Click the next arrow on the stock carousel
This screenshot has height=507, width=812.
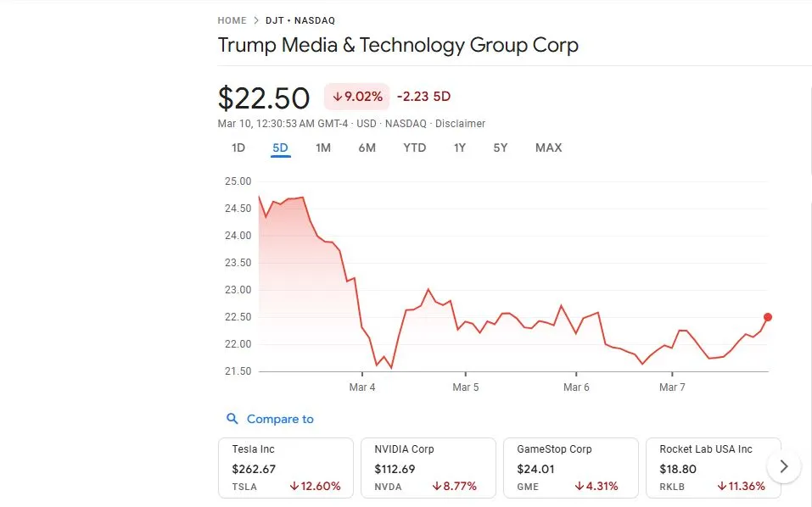[784, 466]
